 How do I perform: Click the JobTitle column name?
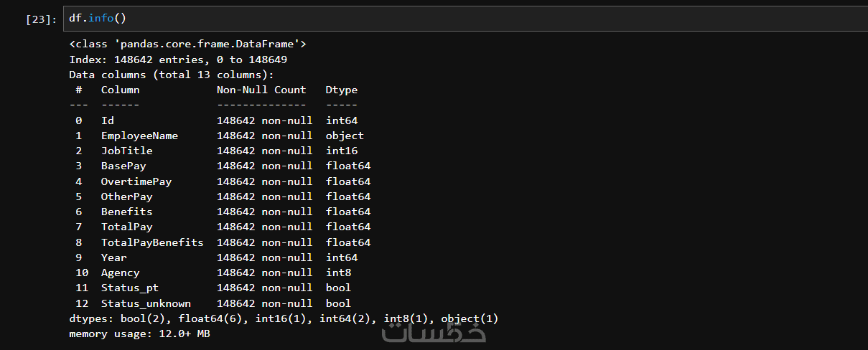point(126,151)
